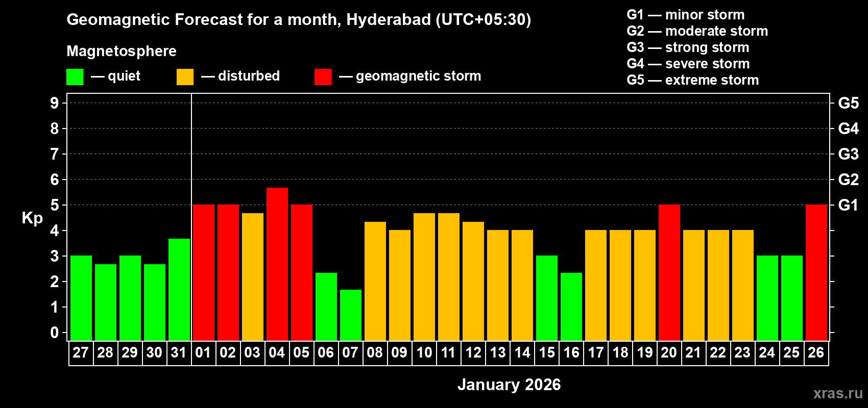Click the date label 13
Image resolution: width=868 pixels, height=408 pixels.
(497, 352)
